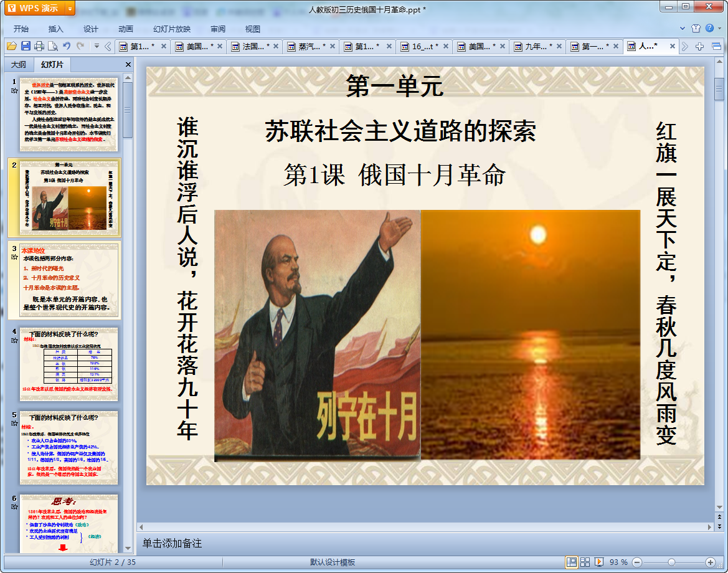Click the 93 % zoom level
The height and width of the screenshot is (573, 728).
pos(618,562)
